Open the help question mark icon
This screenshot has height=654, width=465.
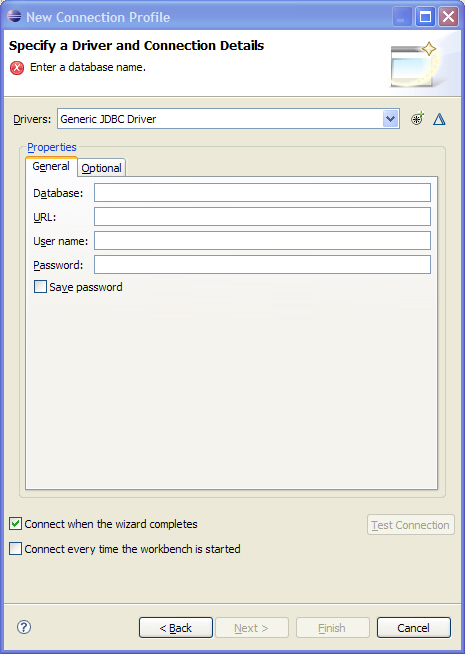[24, 627]
